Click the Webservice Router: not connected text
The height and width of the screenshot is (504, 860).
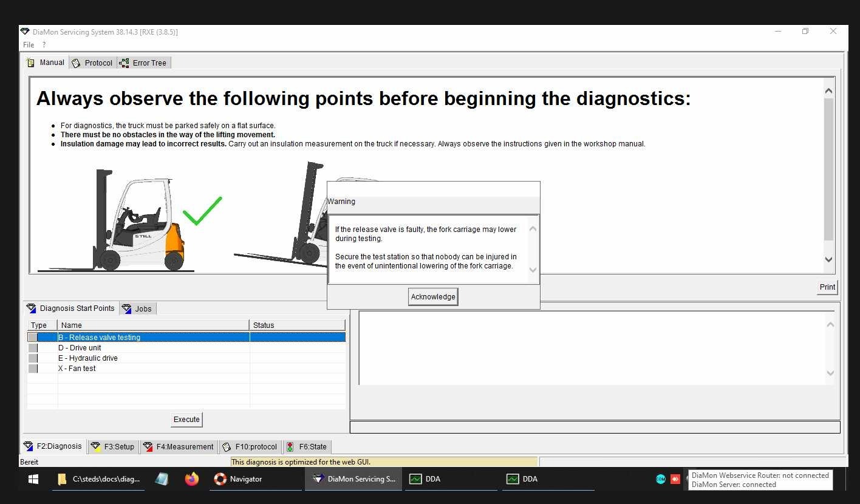[x=760, y=475]
